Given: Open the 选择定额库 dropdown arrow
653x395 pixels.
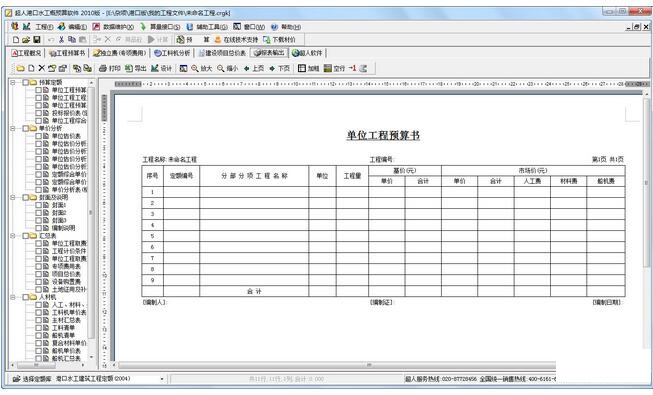Looking at the screenshot, I should tap(162, 379).
